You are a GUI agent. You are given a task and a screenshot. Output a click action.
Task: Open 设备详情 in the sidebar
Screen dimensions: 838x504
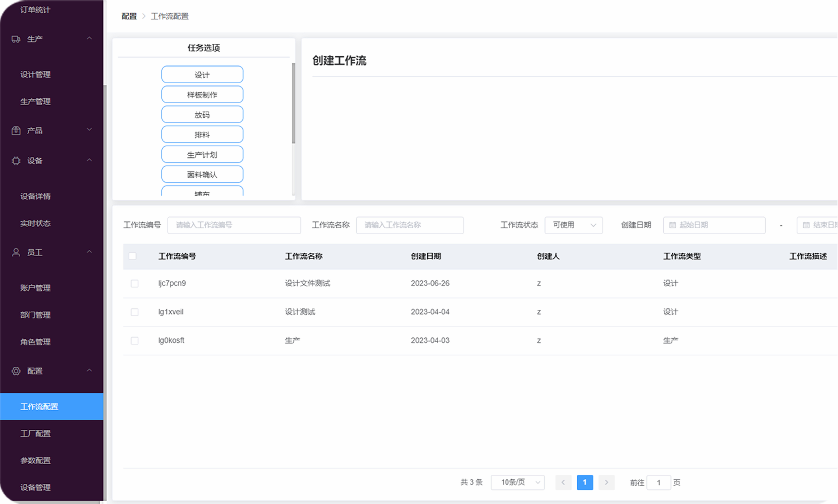click(35, 196)
